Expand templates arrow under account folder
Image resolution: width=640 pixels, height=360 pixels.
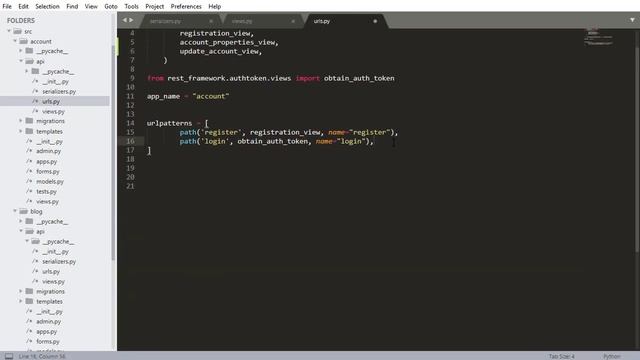(x=21, y=131)
